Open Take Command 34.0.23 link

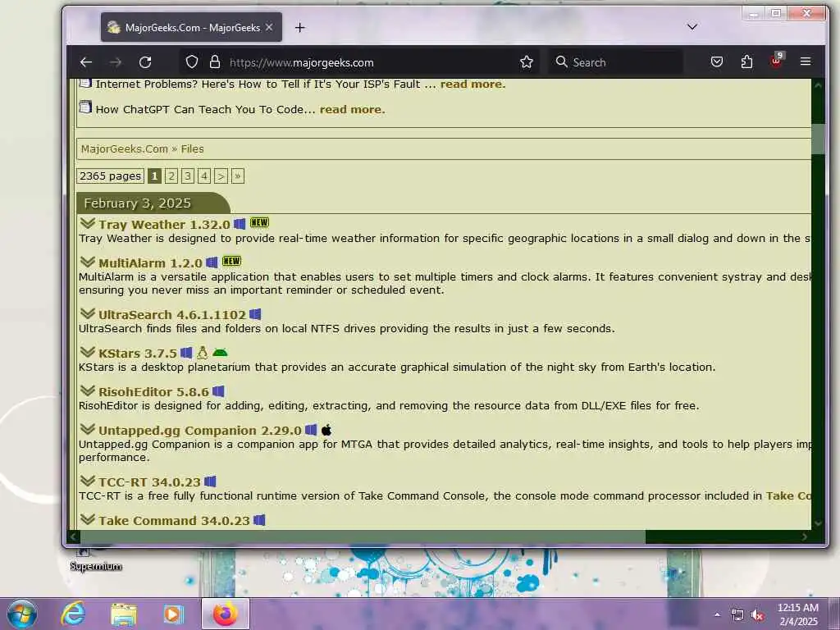click(x=174, y=520)
